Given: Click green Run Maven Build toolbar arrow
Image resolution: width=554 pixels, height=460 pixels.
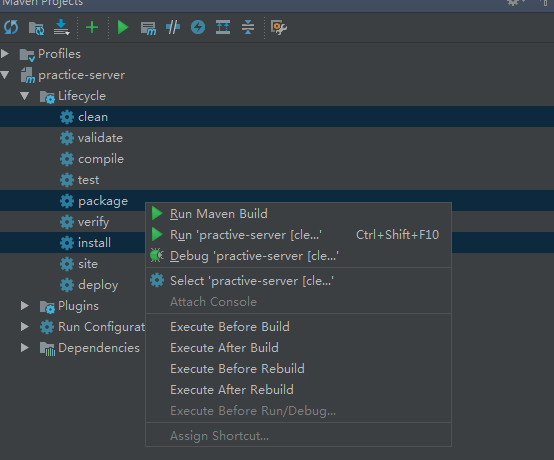Looking at the screenshot, I should coord(123,27).
